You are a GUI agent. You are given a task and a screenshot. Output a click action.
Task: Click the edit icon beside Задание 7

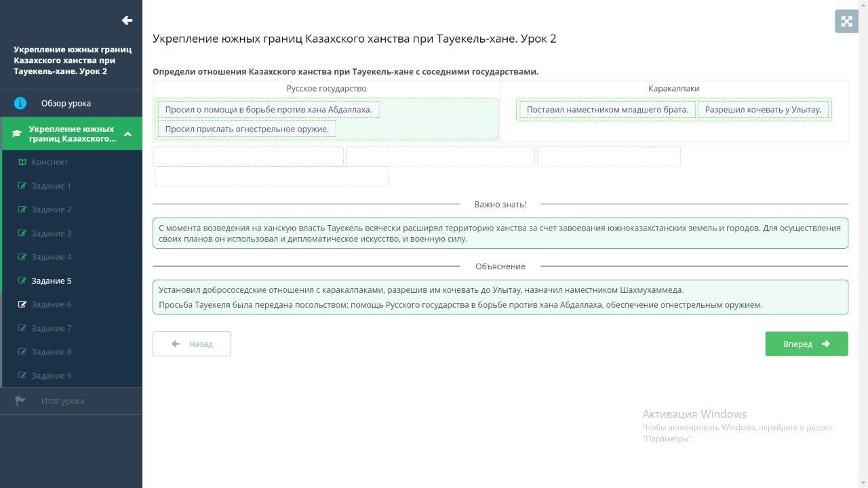[22, 328]
